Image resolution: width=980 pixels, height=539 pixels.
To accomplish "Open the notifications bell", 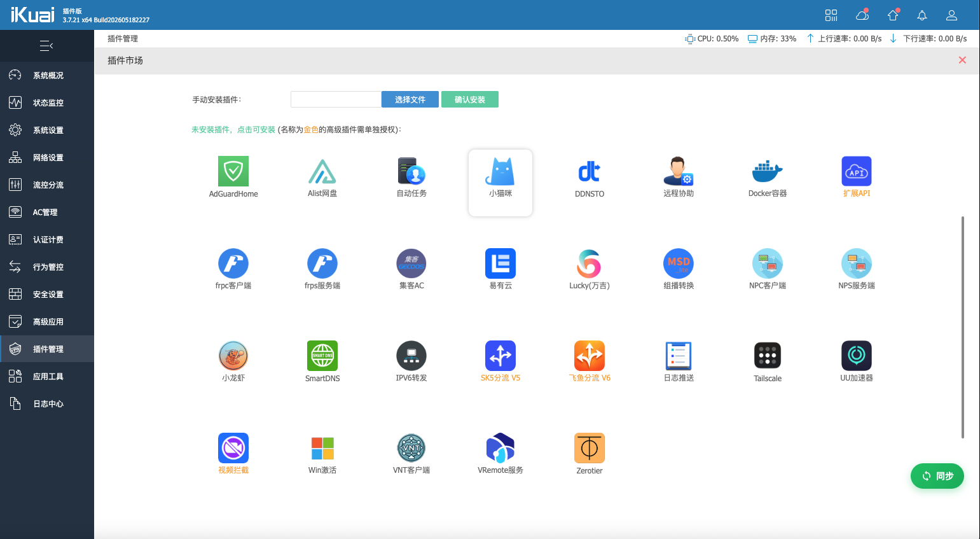I will (x=922, y=15).
